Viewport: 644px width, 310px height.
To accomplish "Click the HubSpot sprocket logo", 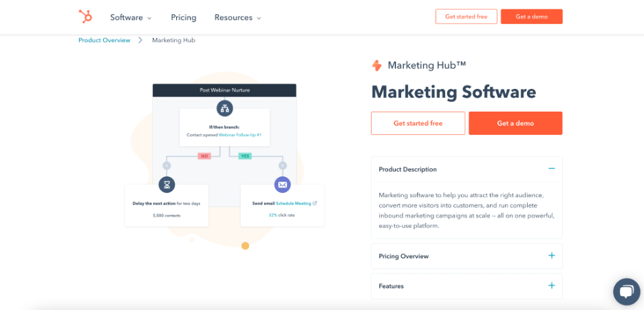I will (x=85, y=17).
